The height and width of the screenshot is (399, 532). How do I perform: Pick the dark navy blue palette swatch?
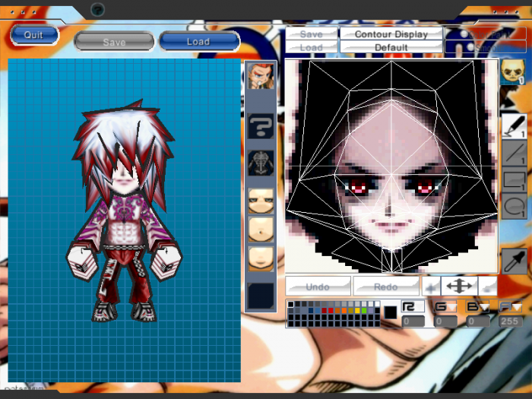[311, 310]
